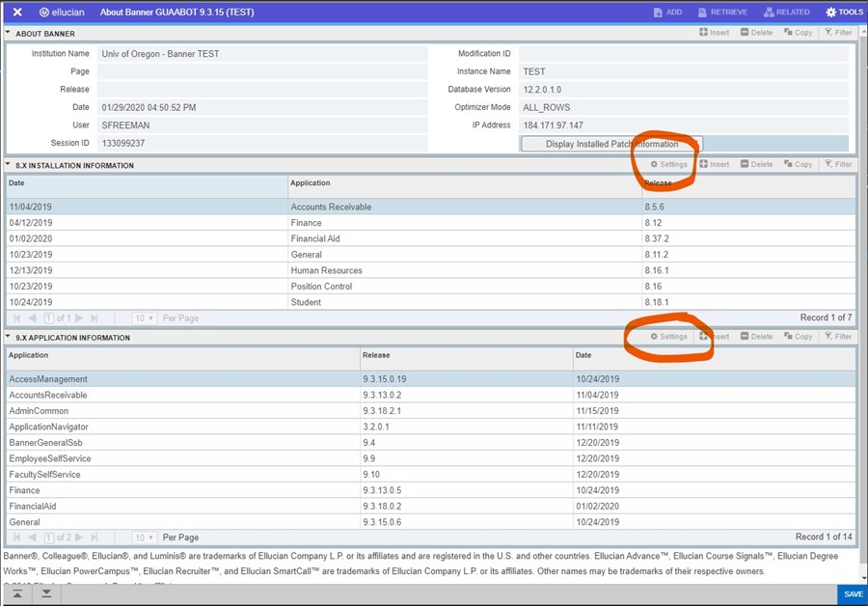Select the AdminCommon row

(431, 411)
